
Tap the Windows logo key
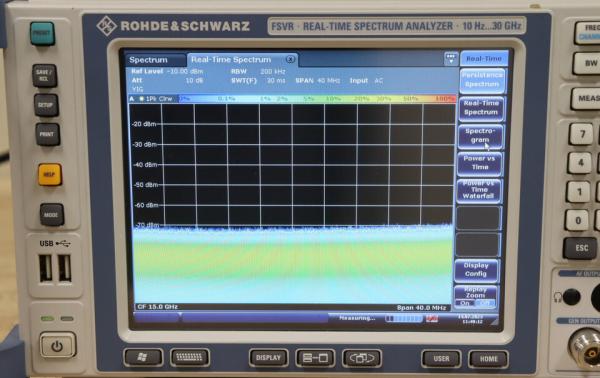(143, 357)
